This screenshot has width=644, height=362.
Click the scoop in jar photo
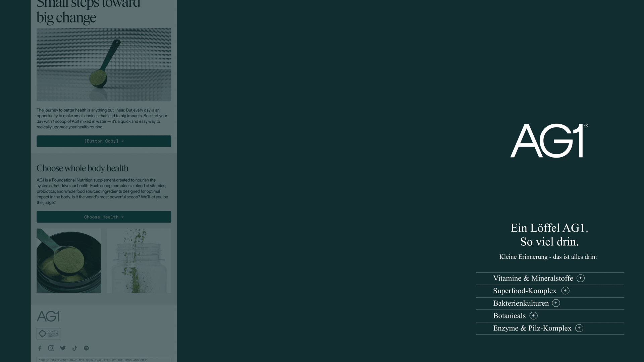[69, 261]
